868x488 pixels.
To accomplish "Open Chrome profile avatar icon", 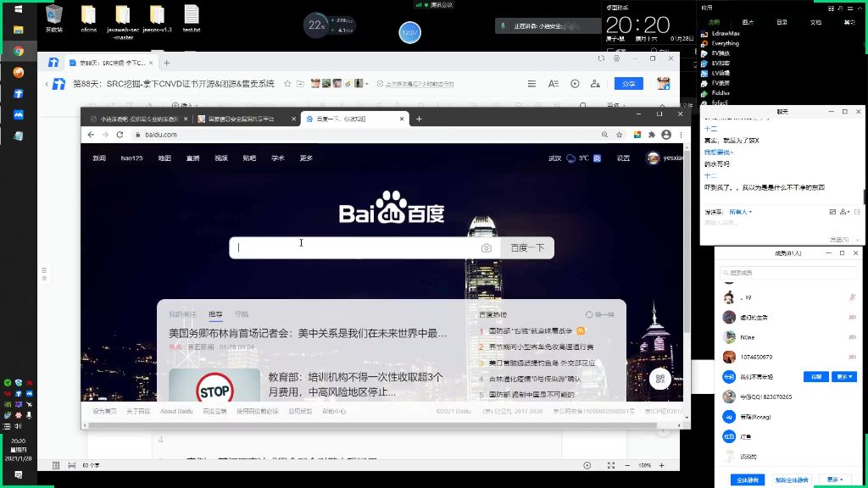I will [x=666, y=135].
